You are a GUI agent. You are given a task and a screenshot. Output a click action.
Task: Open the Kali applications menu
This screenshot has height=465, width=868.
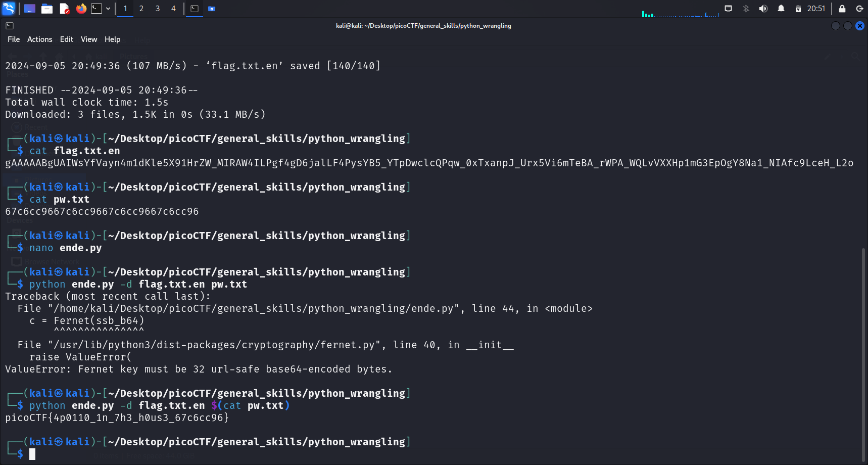pos(9,9)
